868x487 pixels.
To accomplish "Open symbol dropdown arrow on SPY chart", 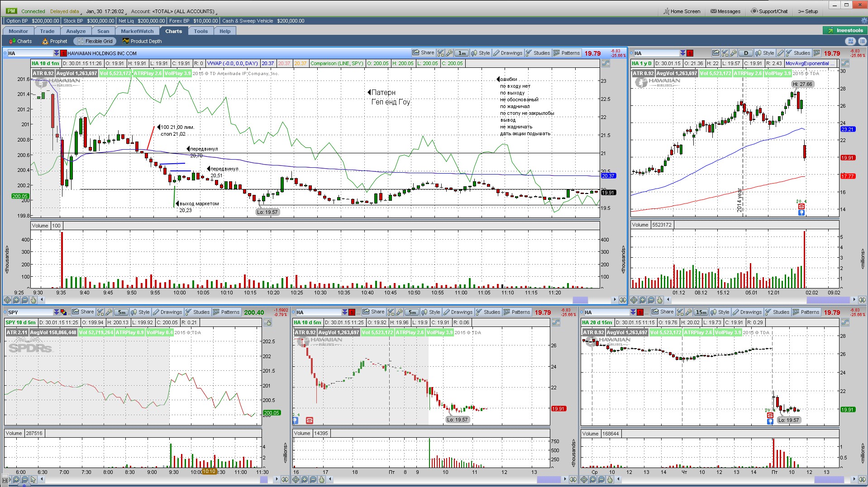I will pos(56,312).
